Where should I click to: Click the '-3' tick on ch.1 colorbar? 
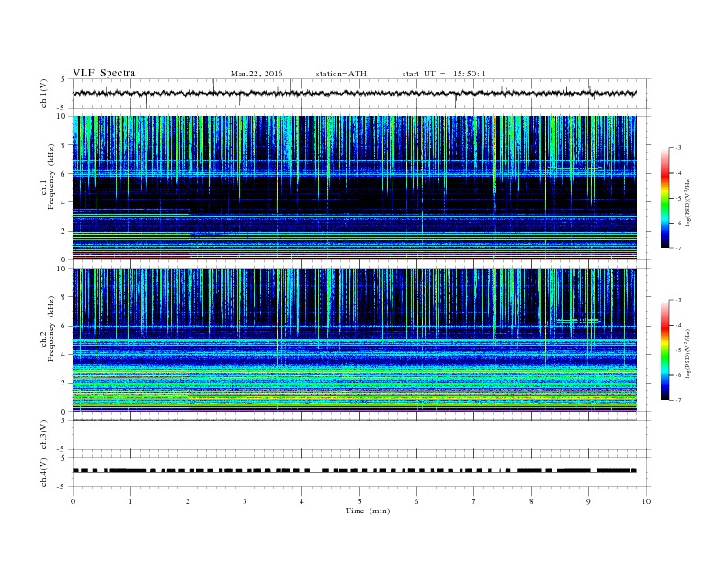(x=677, y=148)
